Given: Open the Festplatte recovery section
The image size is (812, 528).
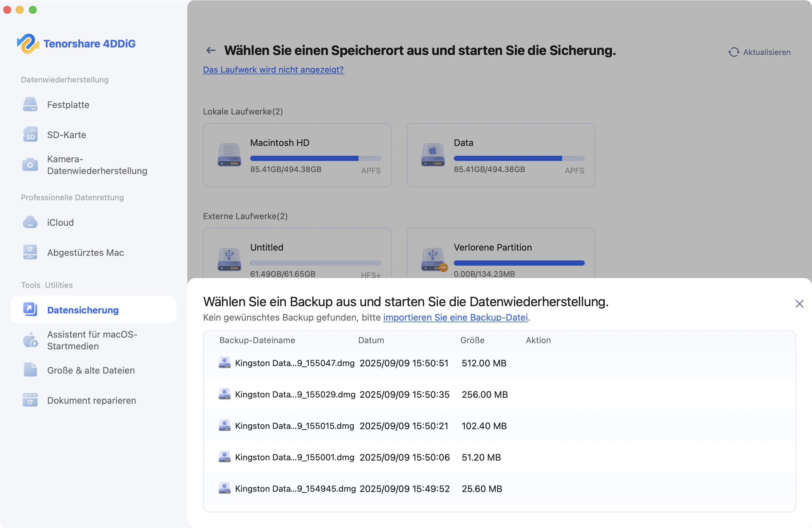Looking at the screenshot, I should pyautogui.click(x=94, y=105).
